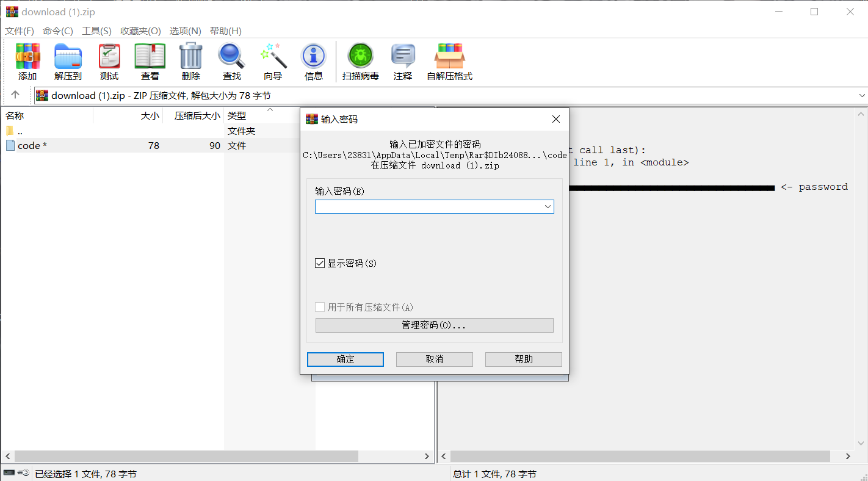The width and height of the screenshot is (868, 481).
Task: Click the file list horizontal scrollbar thumb
Action: tap(186, 457)
